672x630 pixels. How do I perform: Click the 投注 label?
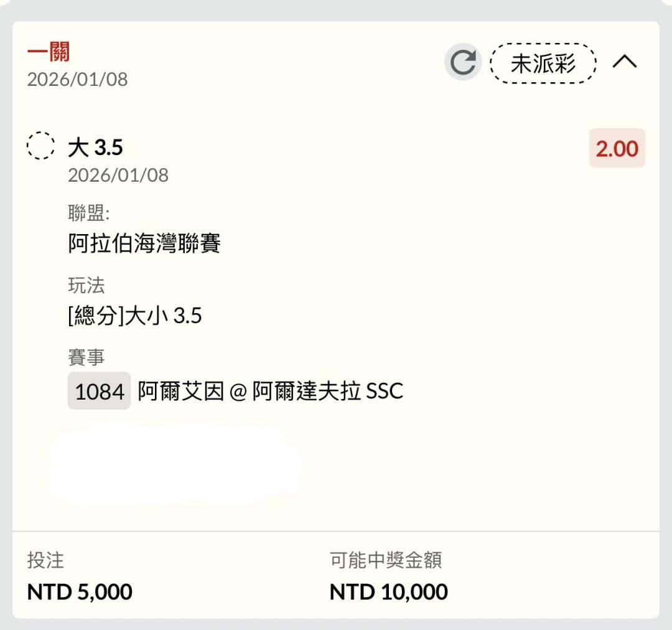[45, 560]
